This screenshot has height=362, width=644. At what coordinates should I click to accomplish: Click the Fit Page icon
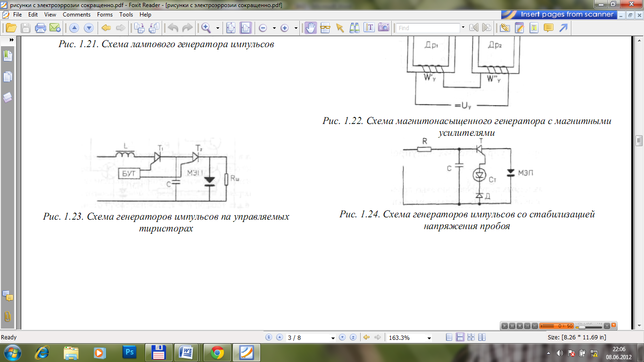click(x=231, y=28)
